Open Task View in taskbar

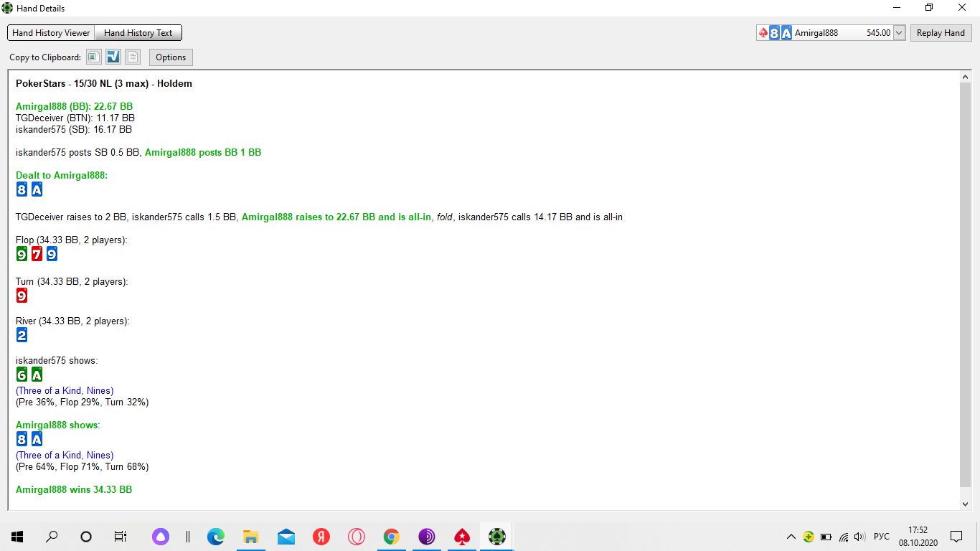pos(121,536)
